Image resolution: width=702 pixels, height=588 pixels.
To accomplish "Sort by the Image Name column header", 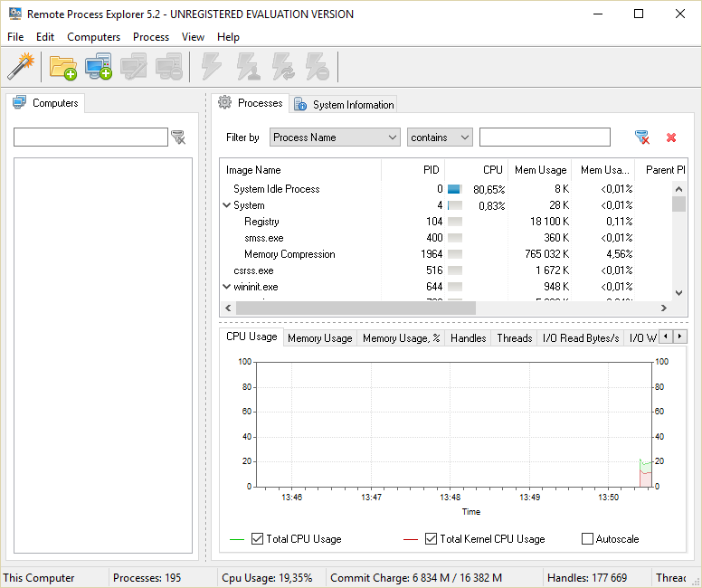I will coord(300,170).
